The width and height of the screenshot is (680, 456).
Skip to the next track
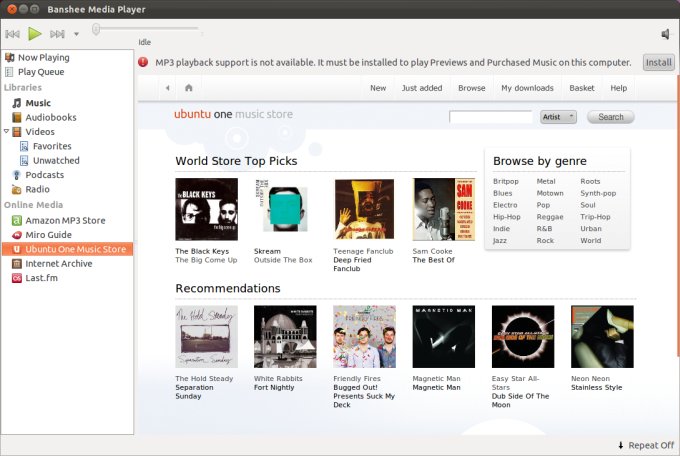(x=57, y=34)
